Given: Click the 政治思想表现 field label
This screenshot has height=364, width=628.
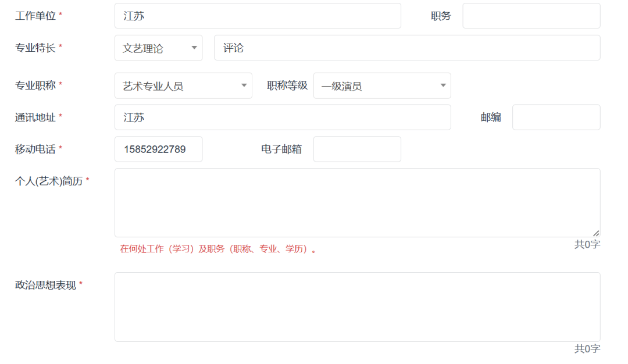Looking at the screenshot, I should point(45,286).
